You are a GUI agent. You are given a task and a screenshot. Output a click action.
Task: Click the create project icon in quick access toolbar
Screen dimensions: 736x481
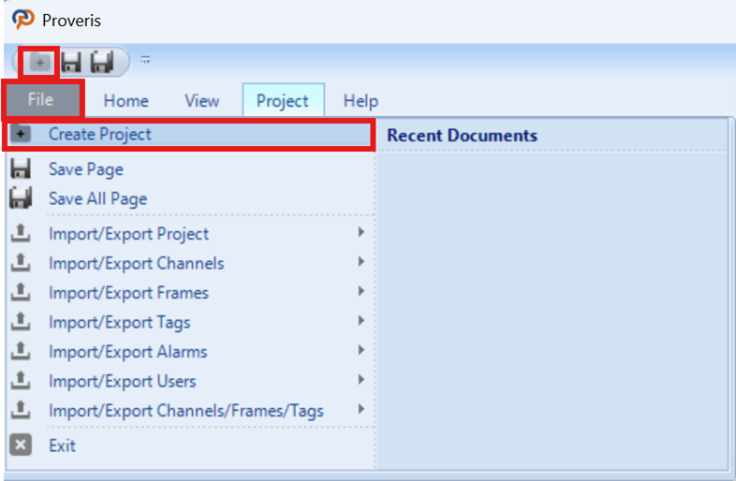[39, 62]
